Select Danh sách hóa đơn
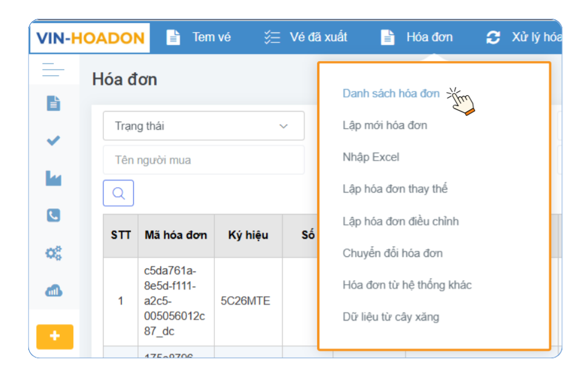The height and width of the screenshot is (381, 588). pyautogui.click(x=391, y=93)
